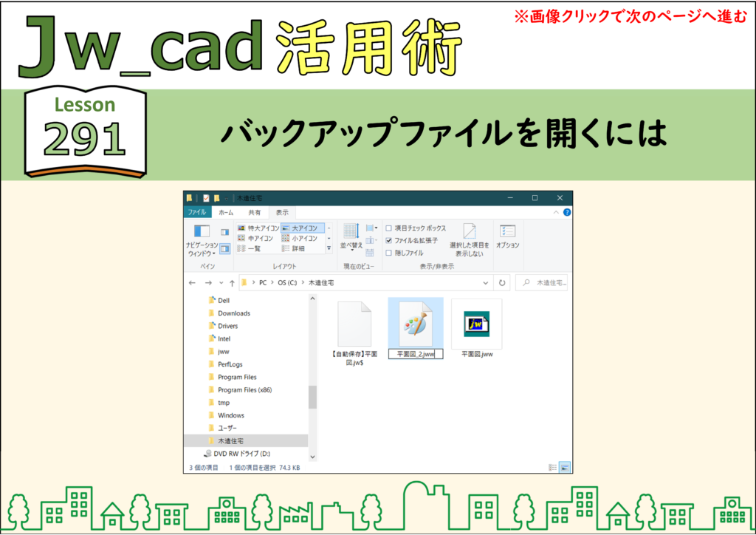Select the 平面図.jww Jw_cad file icon

click(477, 324)
